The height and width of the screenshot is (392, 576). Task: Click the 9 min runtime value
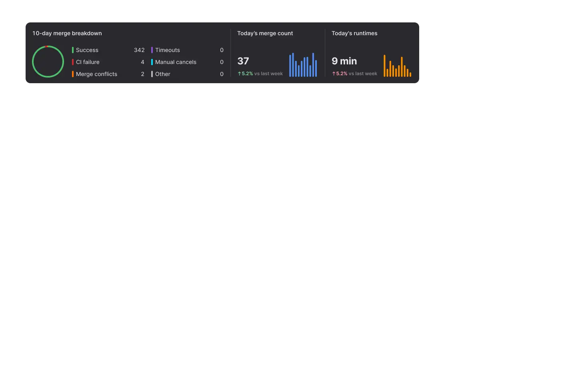pos(344,61)
